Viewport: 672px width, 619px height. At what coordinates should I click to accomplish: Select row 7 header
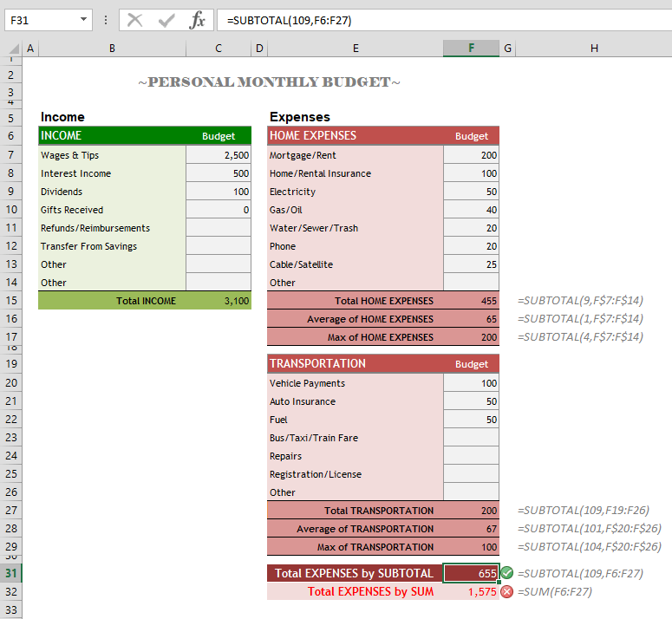point(11,154)
